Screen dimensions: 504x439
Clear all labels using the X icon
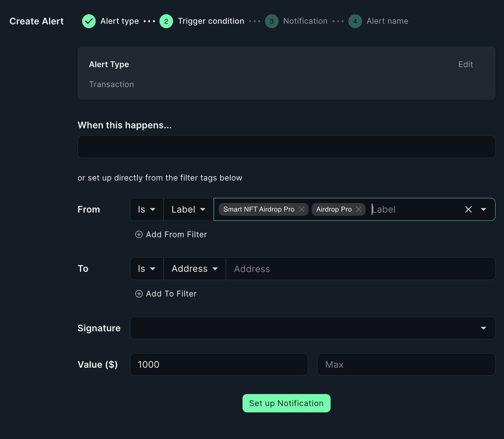(468, 209)
